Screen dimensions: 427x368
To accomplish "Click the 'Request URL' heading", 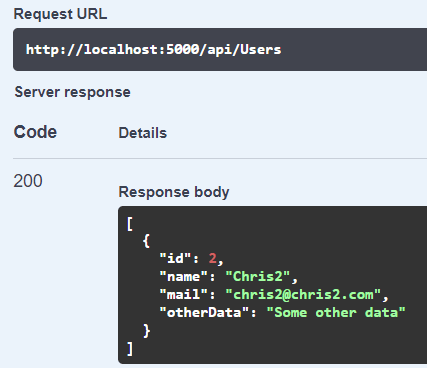I will tap(60, 14).
